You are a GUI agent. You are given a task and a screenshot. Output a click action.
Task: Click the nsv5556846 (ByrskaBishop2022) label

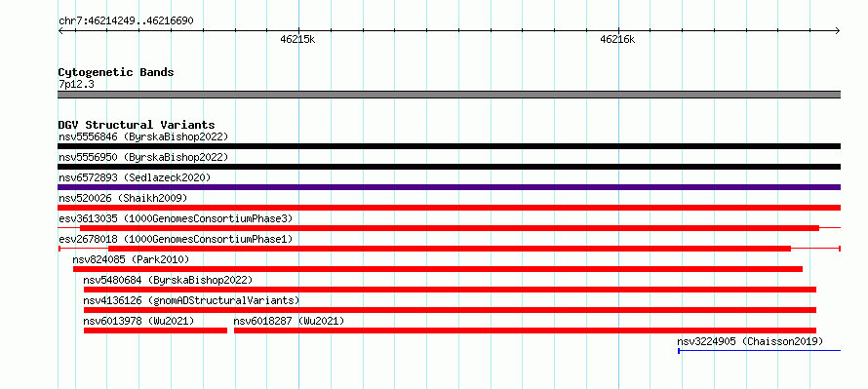tap(143, 136)
